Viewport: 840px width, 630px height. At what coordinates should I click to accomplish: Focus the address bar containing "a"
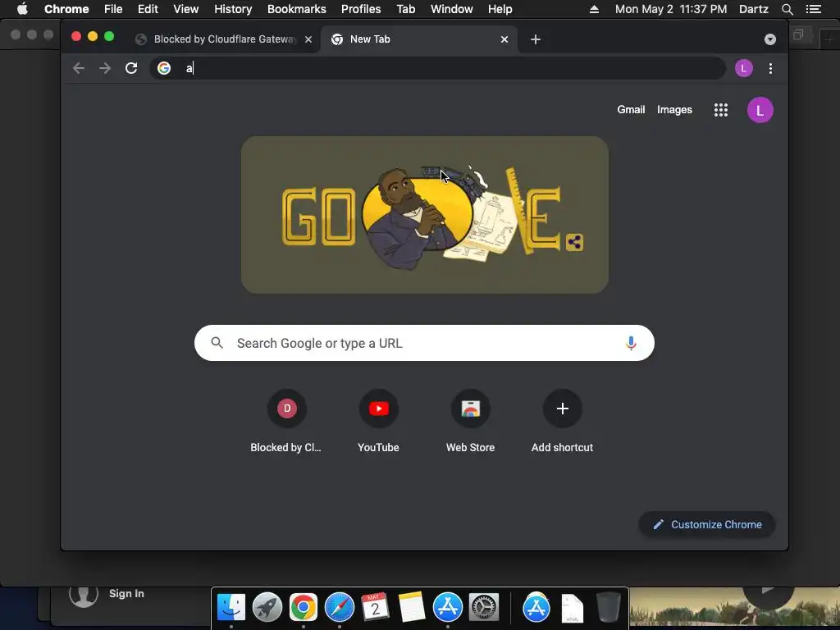point(437,68)
